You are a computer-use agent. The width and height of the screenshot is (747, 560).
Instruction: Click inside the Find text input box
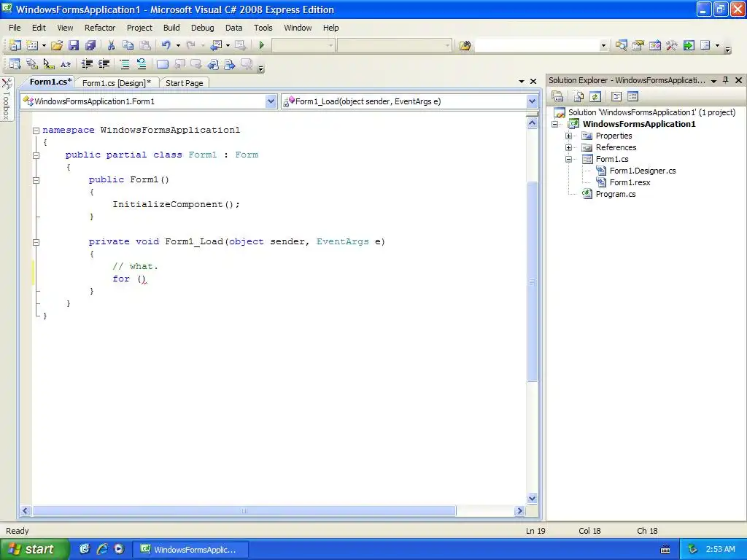tap(537, 45)
